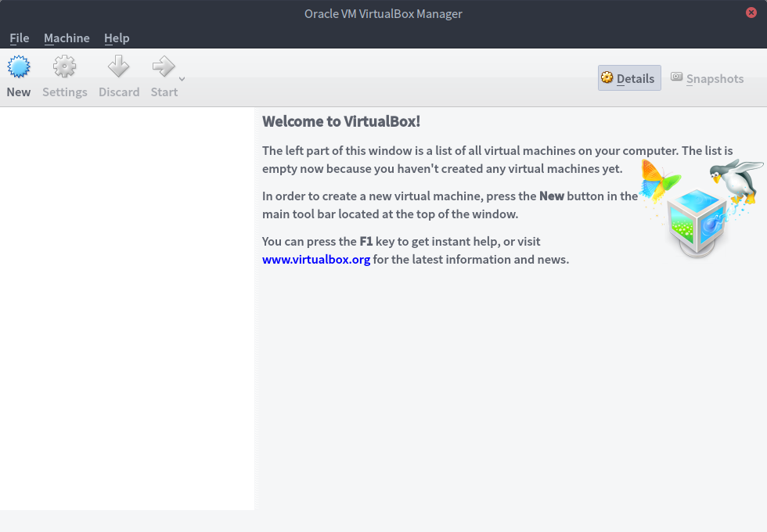Open Settings via the gear icon
The width and height of the screenshot is (767, 532).
tap(64, 66)
